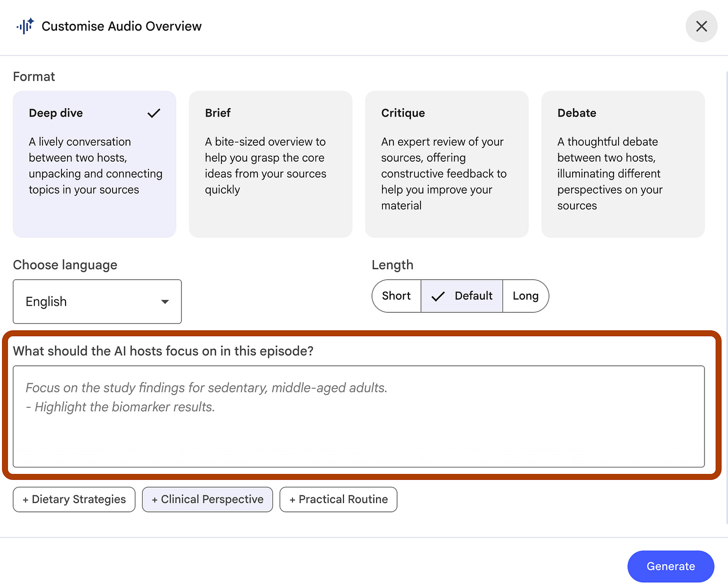Click the Audio Overview sparkle waveform icon

click(25, 26)
